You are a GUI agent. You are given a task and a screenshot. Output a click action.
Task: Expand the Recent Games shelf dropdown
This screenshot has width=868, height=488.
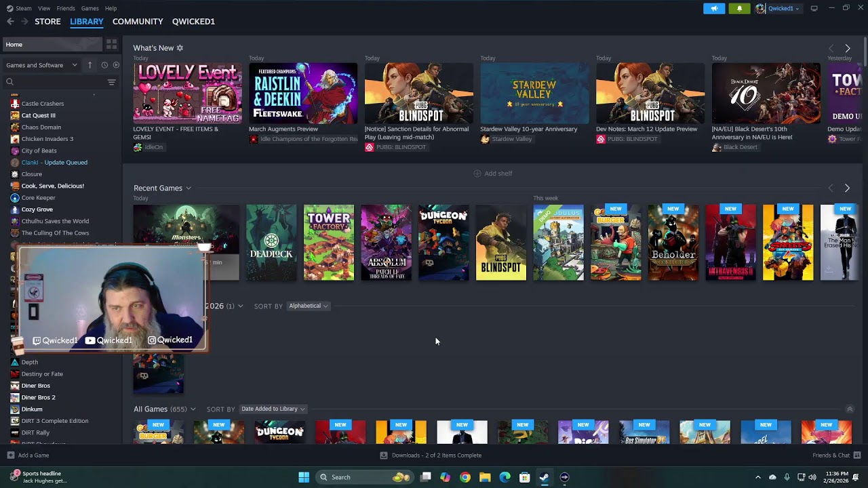(189, 188)
